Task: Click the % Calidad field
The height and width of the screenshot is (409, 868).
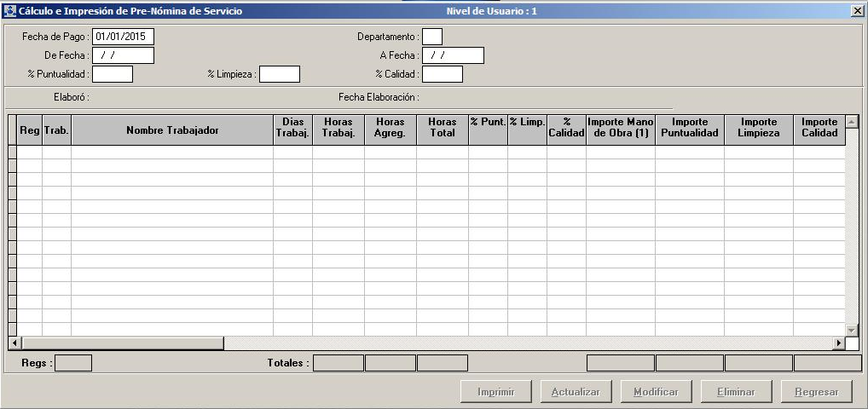Action: tap(443, 74)
